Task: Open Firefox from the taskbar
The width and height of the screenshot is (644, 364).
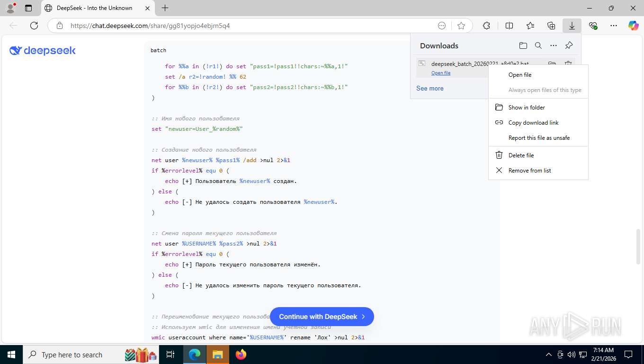Action: click(x=241, y=355)
